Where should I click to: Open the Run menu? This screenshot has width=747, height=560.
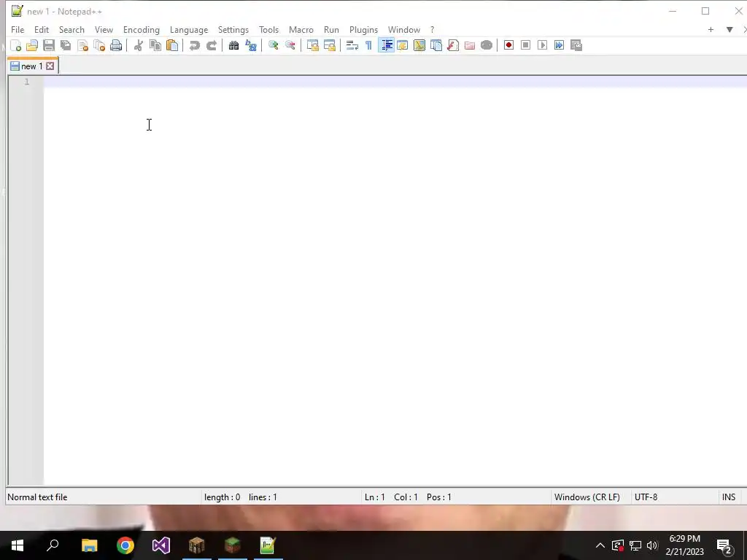tap(331, 29)
